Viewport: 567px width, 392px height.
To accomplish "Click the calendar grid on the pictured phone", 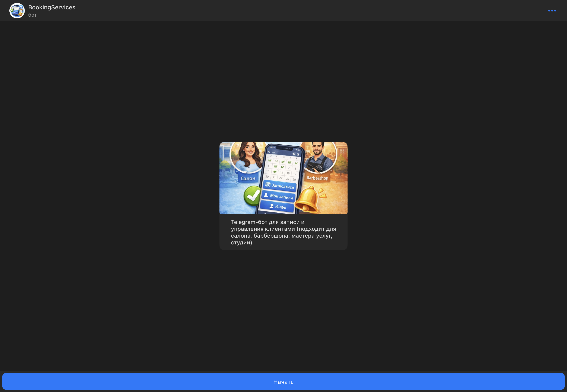I will 282,168.
